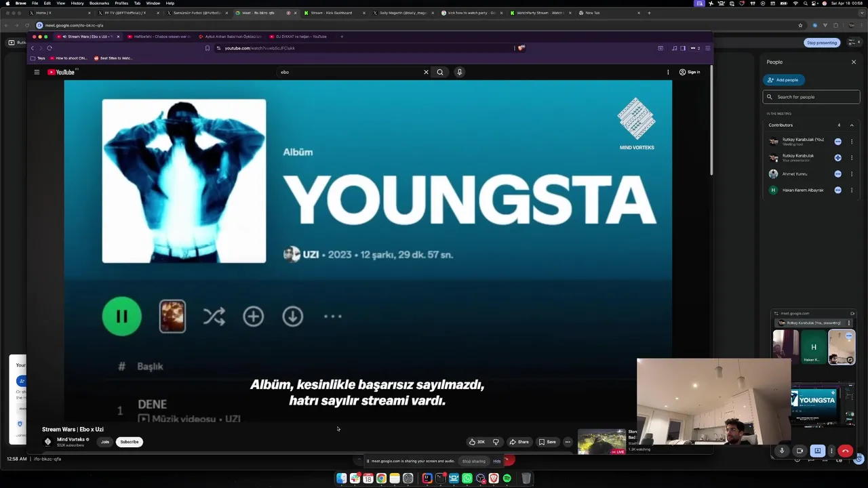868x488 pixels.
Task: Open the LIVE recommended video thumbnail
Action: tap(601, 441)
